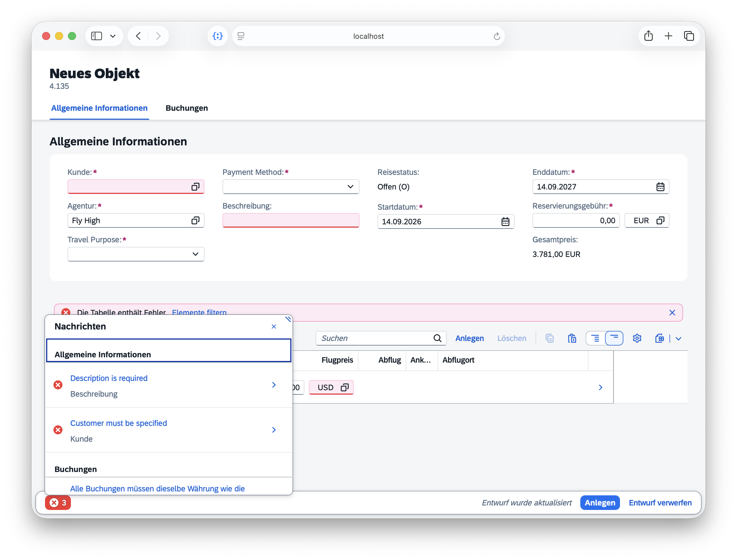Select Allgemeine Informationen group in Nachrichten
Viewport: 737px width, 560px height.
pyautogui.click(x=169, y=350)
